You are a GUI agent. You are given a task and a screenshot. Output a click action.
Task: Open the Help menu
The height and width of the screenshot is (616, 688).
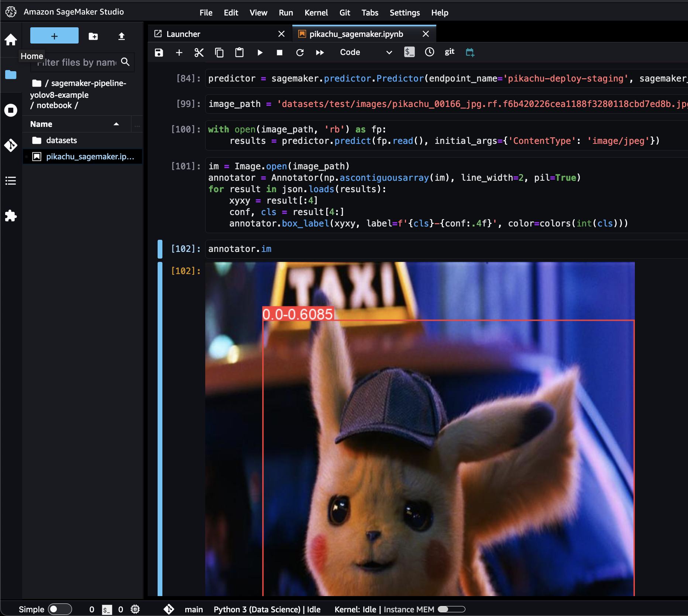click(x=440, y=13)
